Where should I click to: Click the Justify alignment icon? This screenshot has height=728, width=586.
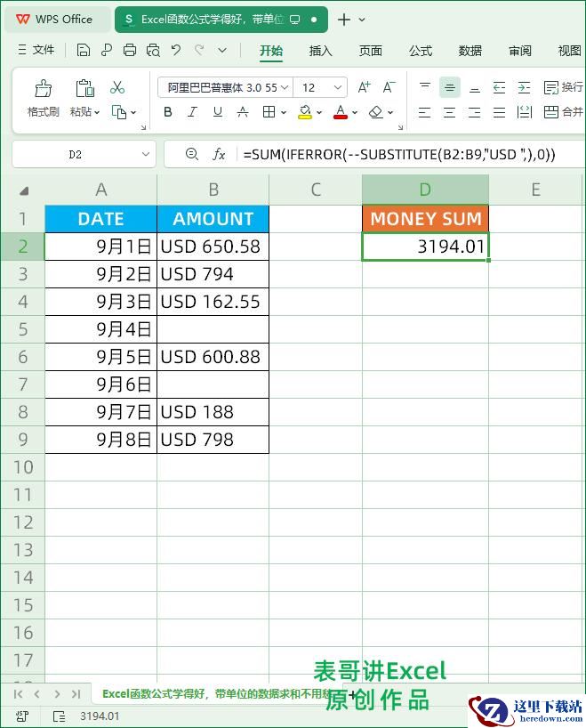pos(499,112)
